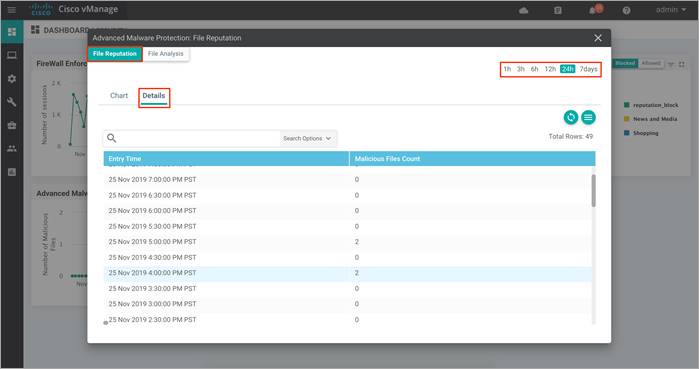Sort by Entry Time column header
This screenshot has height=369, width=699.
226,159
